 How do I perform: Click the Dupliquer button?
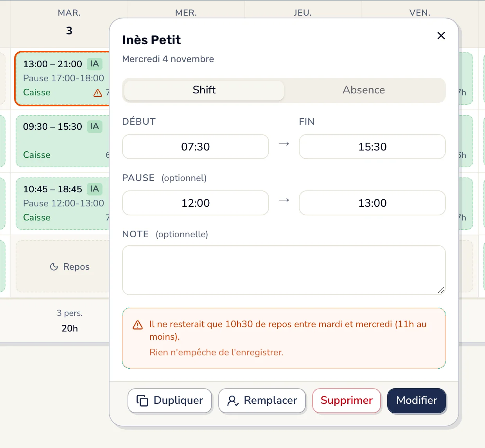[x=170, y=400]
